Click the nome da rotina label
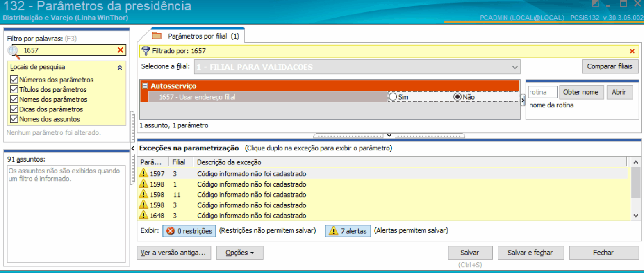Image resolution: width=644 pixels, height=273 pixels. (551, 105)
